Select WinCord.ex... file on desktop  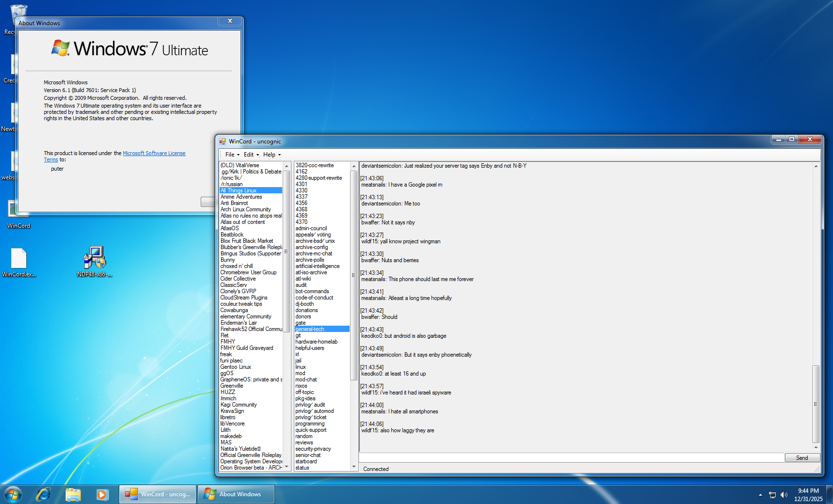pos(19,262)
